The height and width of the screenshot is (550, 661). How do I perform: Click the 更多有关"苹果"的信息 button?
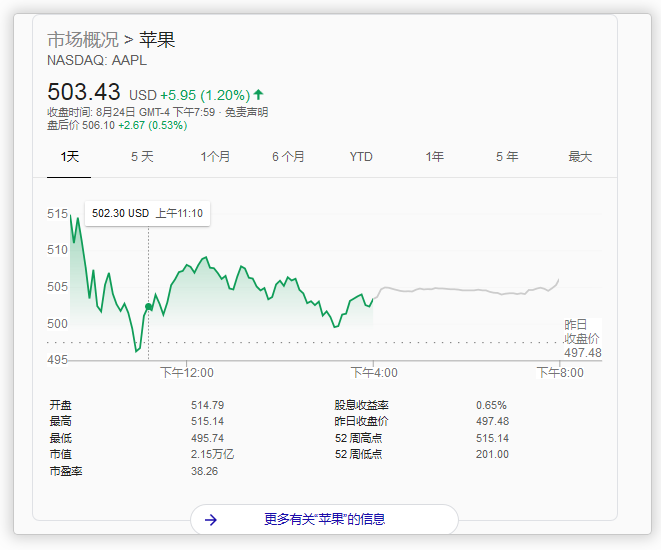click(x=324, y=519)
